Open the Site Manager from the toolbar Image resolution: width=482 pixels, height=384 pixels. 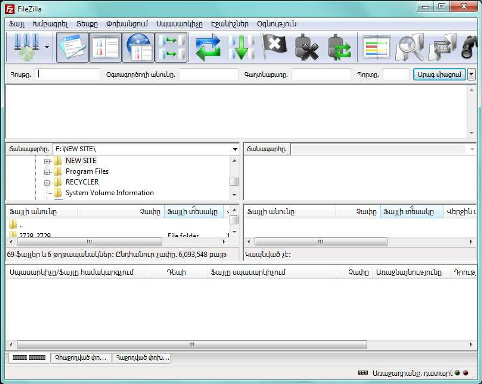click(x=27, y=47)
